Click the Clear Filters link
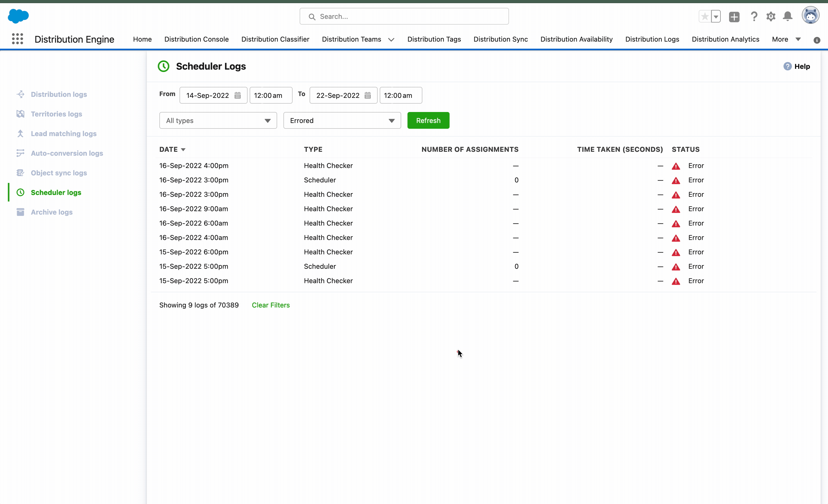Screen dimensions: 828x504 click(271, 305)
